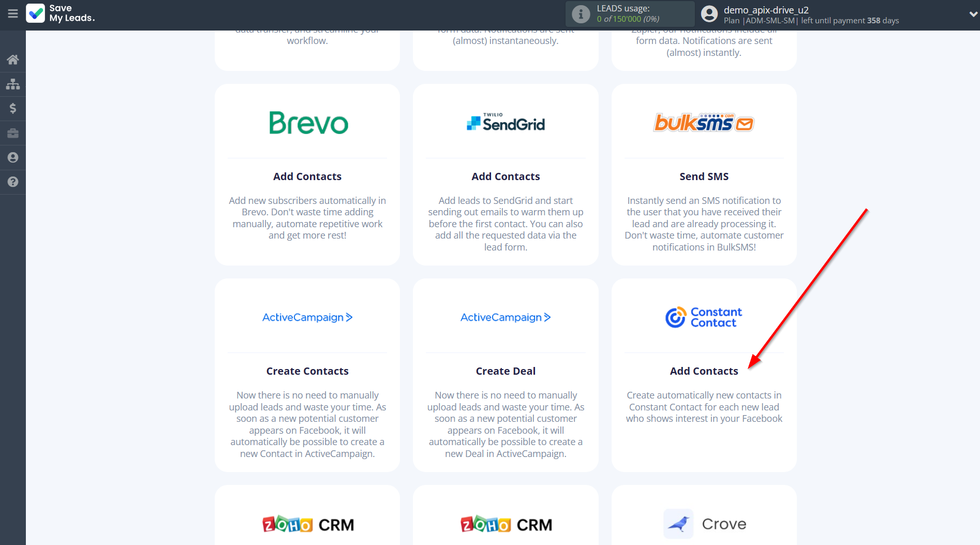Click demo_apix-drive_u2 account name
The width and height of the screenshot is (980, 545).
coord(766,10)
